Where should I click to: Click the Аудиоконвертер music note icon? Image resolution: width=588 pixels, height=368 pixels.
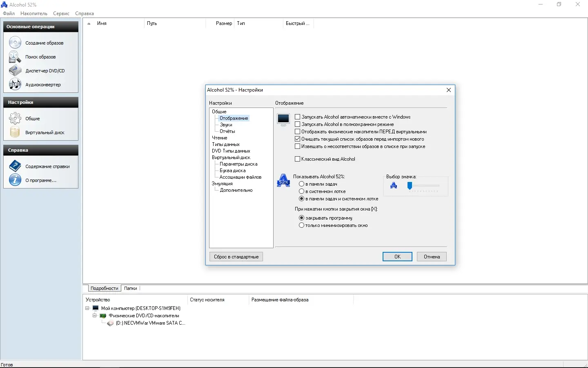coord(15,85)
